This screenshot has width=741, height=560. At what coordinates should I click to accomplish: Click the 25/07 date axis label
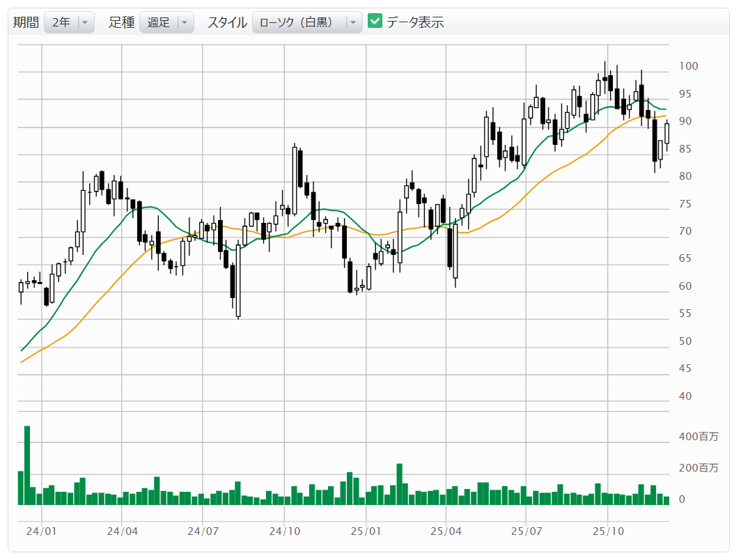pyautogui.click(x=526, y=531)
